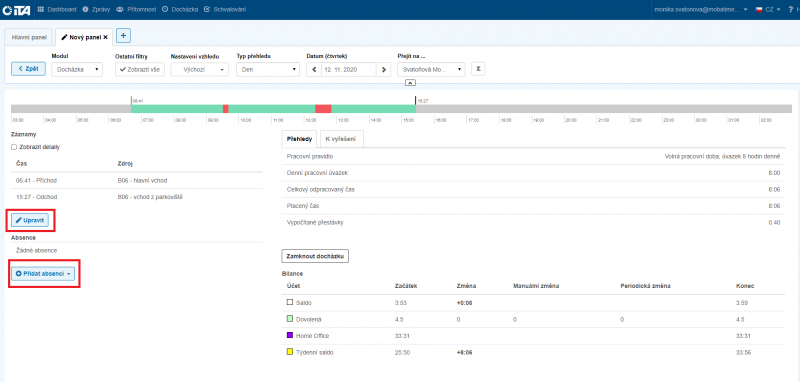The width and height of the screenshot is (800, 382).
Task: Click Upravit edit button
Action: click(x=30, y=220)
